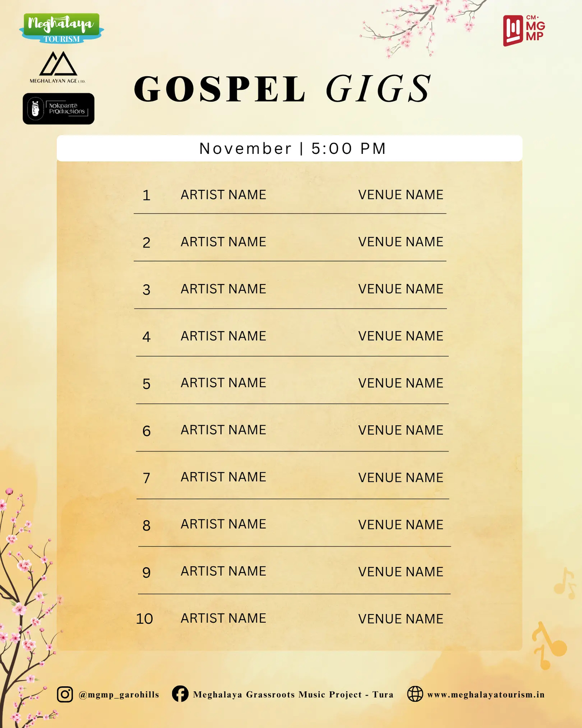Select ARTIST NAME in row 5
582x728 pixels.
click(x=223, y=383)
